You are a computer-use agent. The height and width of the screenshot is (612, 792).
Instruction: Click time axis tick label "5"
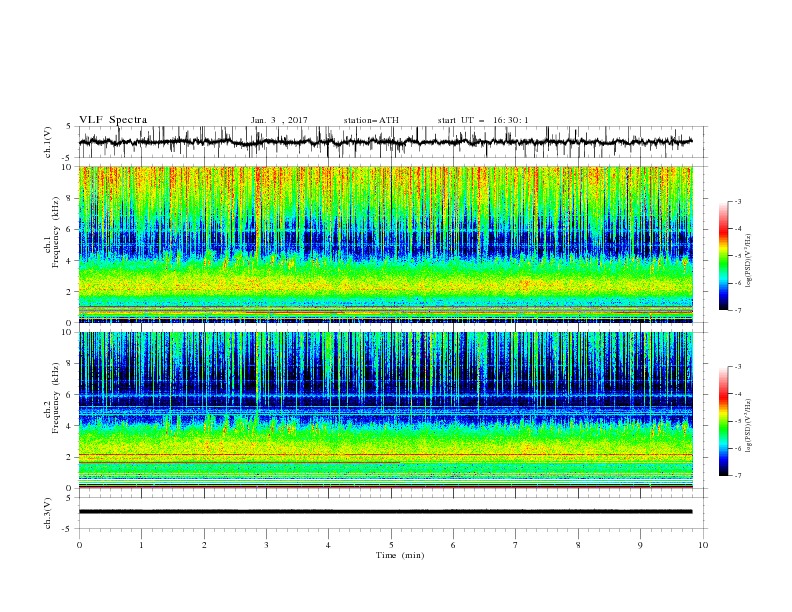[x=391, y=545]
